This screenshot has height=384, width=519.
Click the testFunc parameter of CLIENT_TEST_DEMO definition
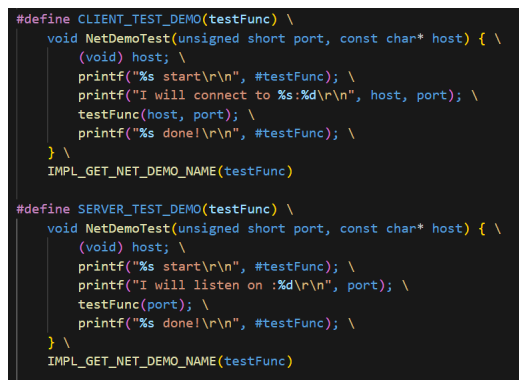pos(239,19)
